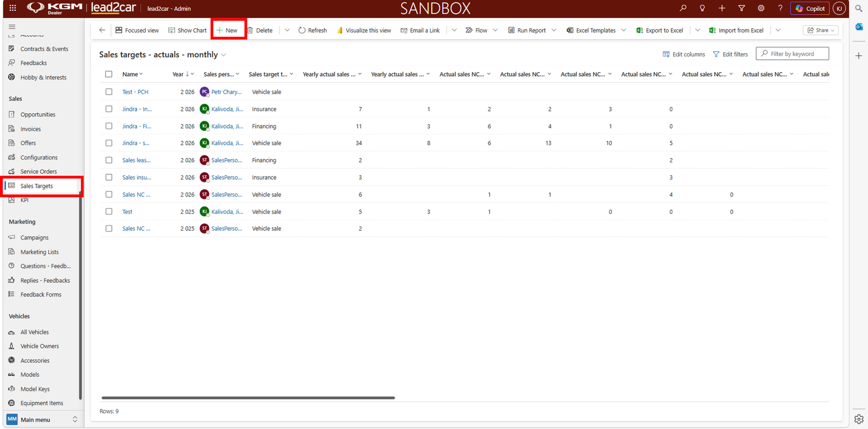The height and width of the screenshot is (429, 868).
Task: Check the Jindra - In... row checkbox
Action: [109, 109]
